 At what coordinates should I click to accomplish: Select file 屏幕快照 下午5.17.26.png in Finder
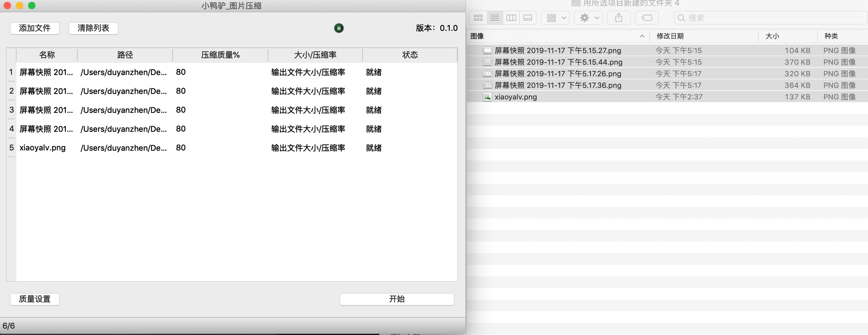tap(667, 74)
